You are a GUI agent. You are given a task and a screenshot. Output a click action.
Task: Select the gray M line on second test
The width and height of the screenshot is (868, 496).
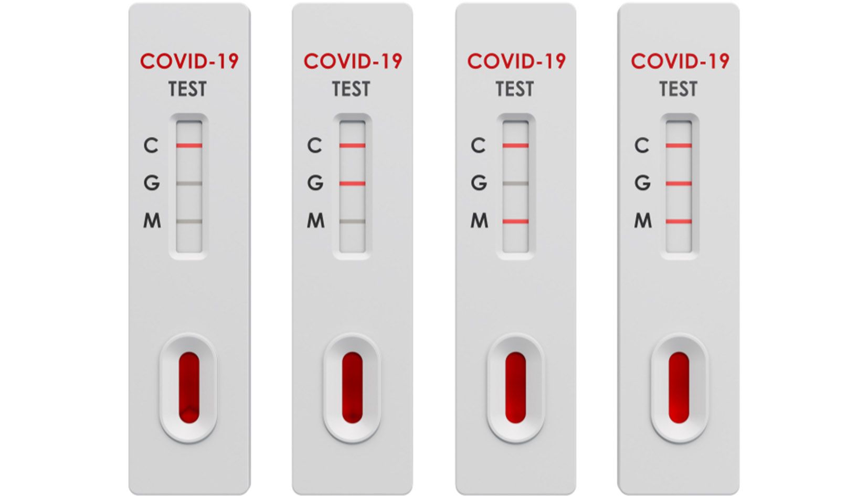coord(352,221)
